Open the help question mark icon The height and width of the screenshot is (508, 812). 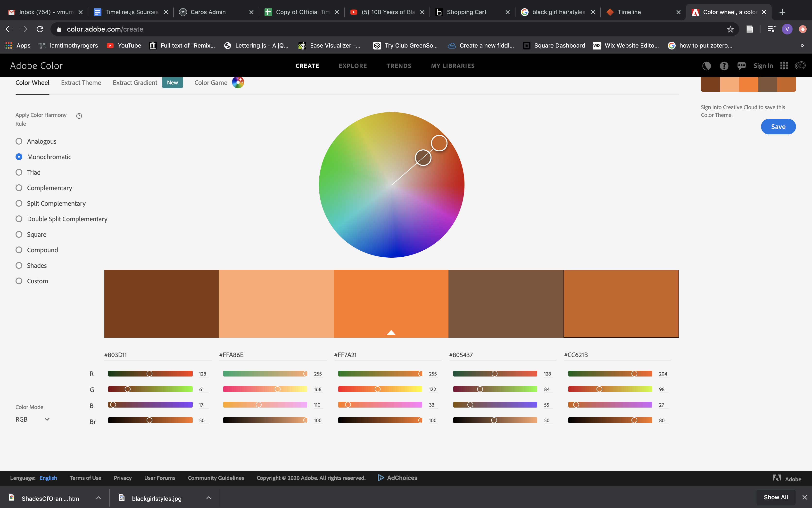point(724,66)
